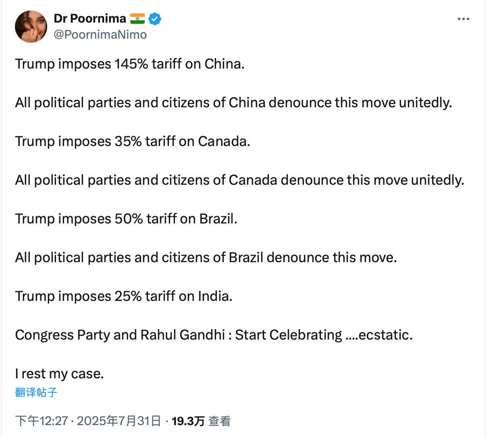
Task: Click the line about Brazil denouncing this move
Action: pyautogui.click(x=206, y=258)
